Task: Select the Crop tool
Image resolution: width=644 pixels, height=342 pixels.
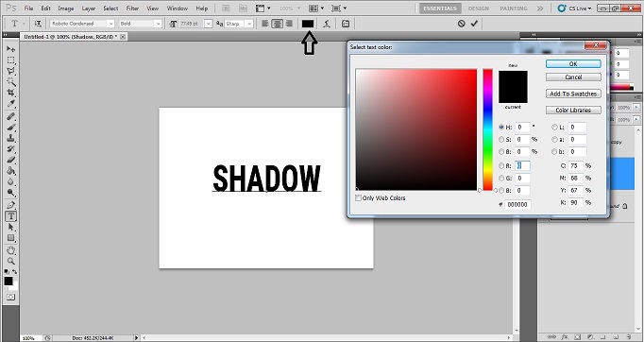Action: pos(10,93)
